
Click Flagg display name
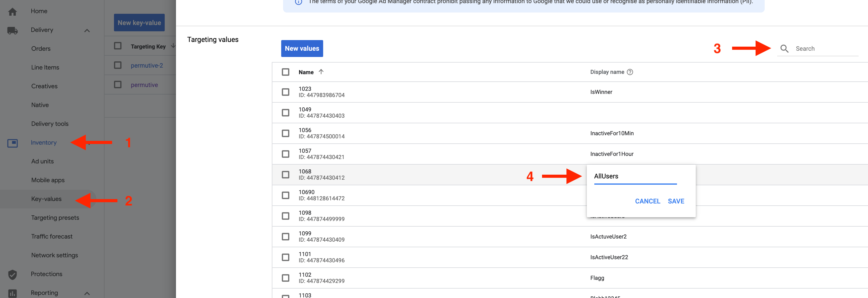click(597, 278)
